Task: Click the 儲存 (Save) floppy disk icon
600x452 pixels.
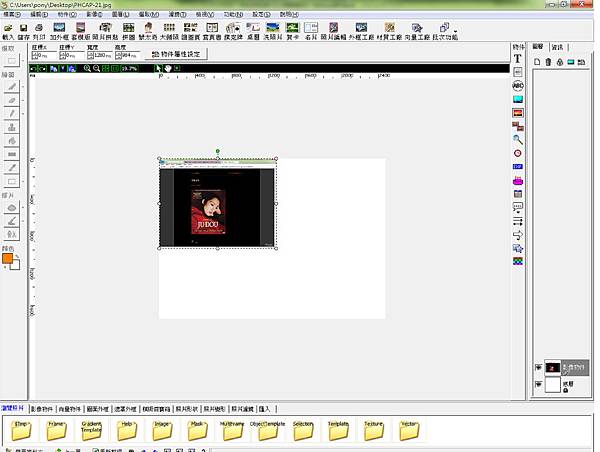Action: coord(23,31)
